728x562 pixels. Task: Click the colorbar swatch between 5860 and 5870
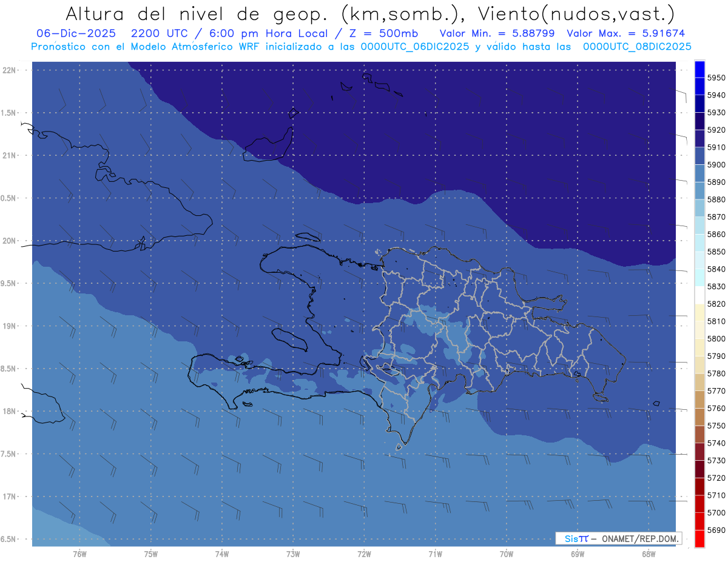pos(699,226)
